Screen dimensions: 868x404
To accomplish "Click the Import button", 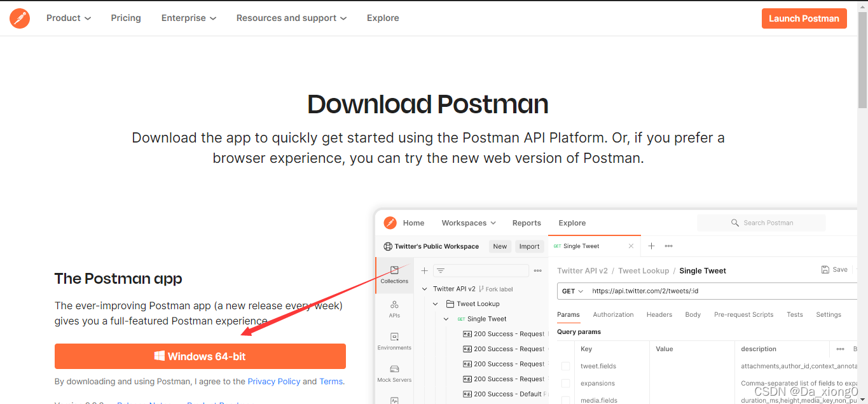I will click(529, 246).
